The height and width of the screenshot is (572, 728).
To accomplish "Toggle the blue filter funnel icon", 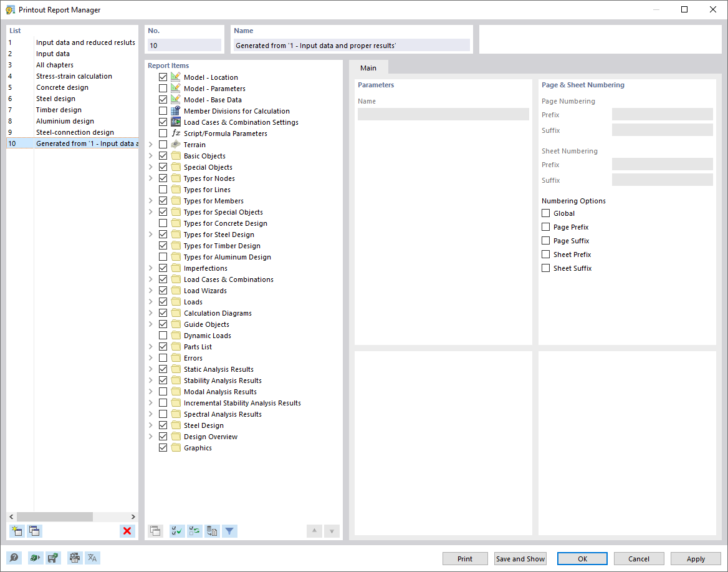I will pos(230,531).
